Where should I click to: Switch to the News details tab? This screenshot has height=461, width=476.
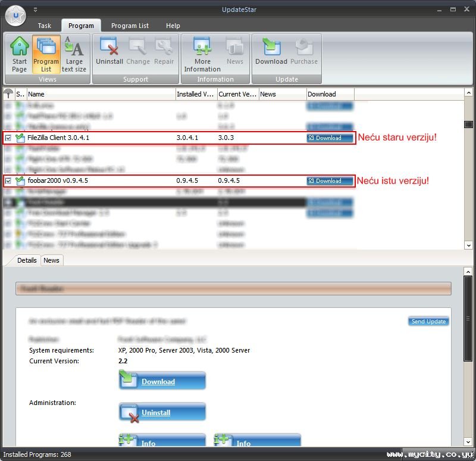click(x=52, y=260)
